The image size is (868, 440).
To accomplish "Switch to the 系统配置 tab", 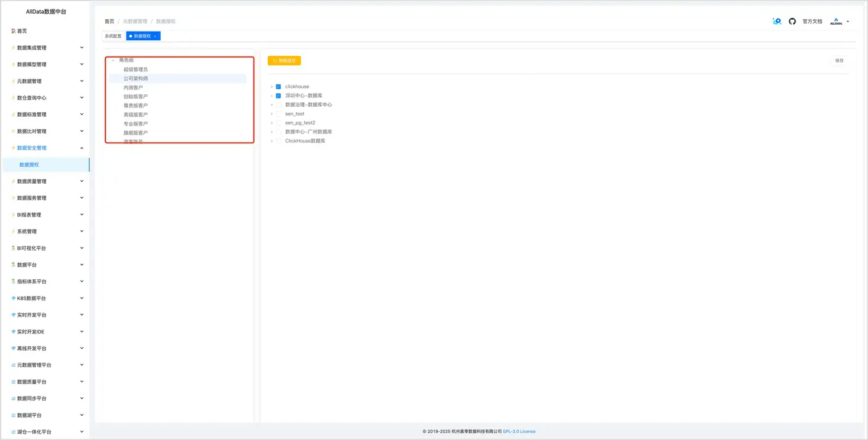I will coord(113,36).
